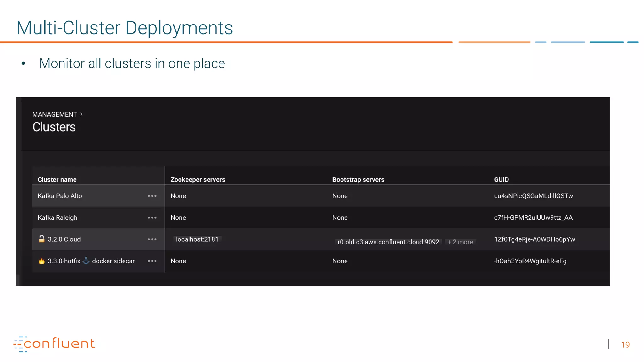Image resolution: width=644 pixels, height=362 pixels.
Task: Click the Confluent logo
Action: click(x=54, y=344)
